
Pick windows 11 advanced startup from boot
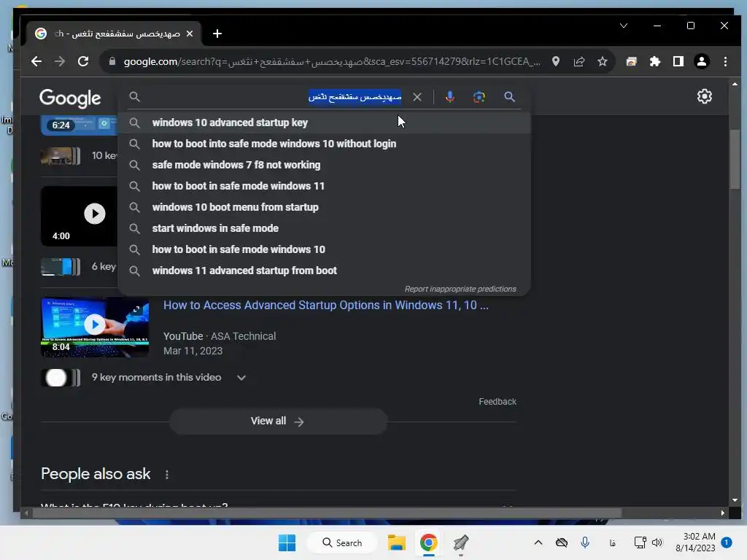coord(325,271)
